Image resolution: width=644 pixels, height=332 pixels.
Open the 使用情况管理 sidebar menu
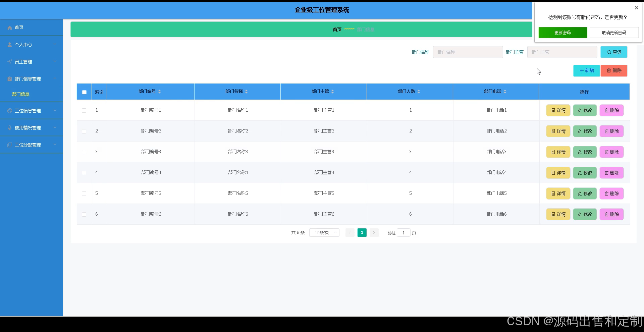32,128
